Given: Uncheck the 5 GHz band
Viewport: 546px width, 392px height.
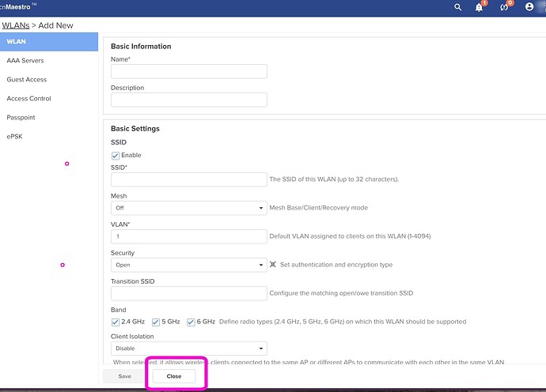Looking at the screenshot, I should pyautogui.click(x=156, y=322).
